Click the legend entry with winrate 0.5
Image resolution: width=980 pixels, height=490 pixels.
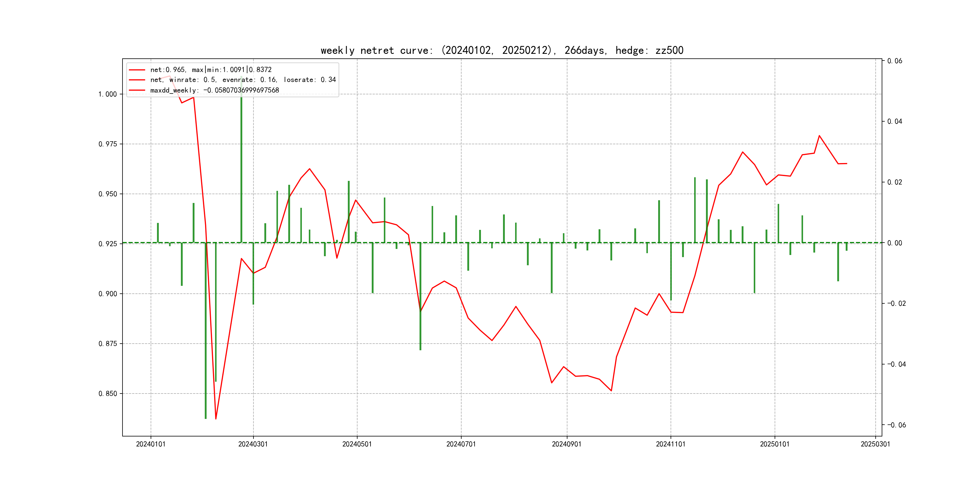(243, 80)
